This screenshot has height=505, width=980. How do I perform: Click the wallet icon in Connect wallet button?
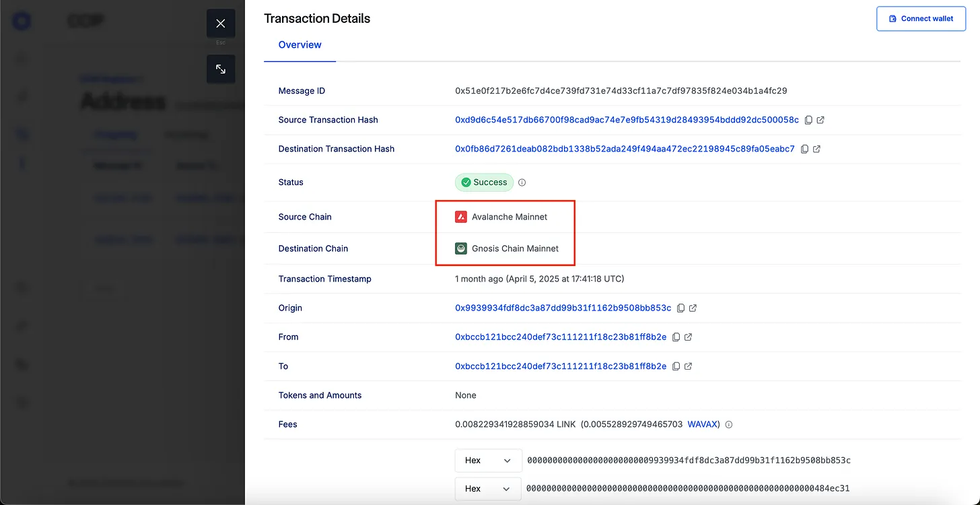click(x=893, y=19)
